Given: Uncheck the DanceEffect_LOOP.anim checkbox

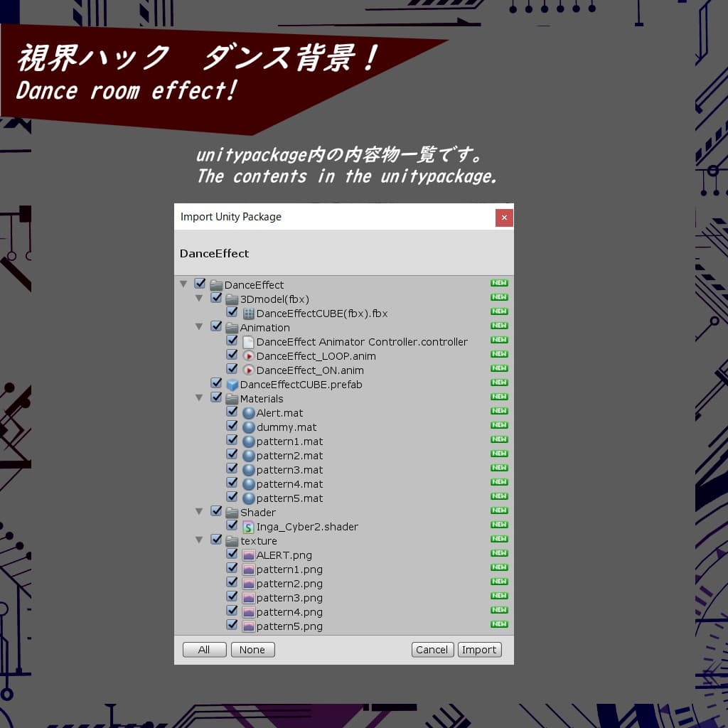Looking at the screenshot, I should pyautogui.click(x=232, y=355).
